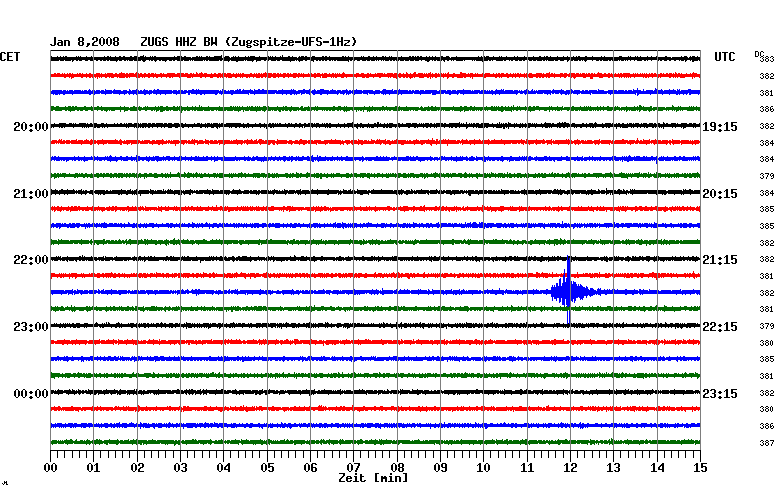
Task: Click minute tick label 01
Action: [x=94, y=468]
